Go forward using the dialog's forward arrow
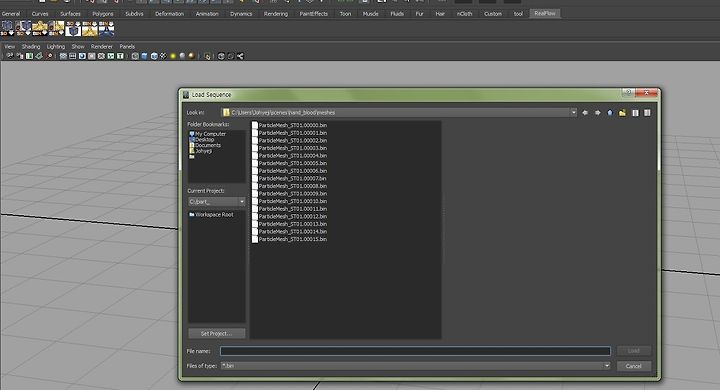 (597, 113)
